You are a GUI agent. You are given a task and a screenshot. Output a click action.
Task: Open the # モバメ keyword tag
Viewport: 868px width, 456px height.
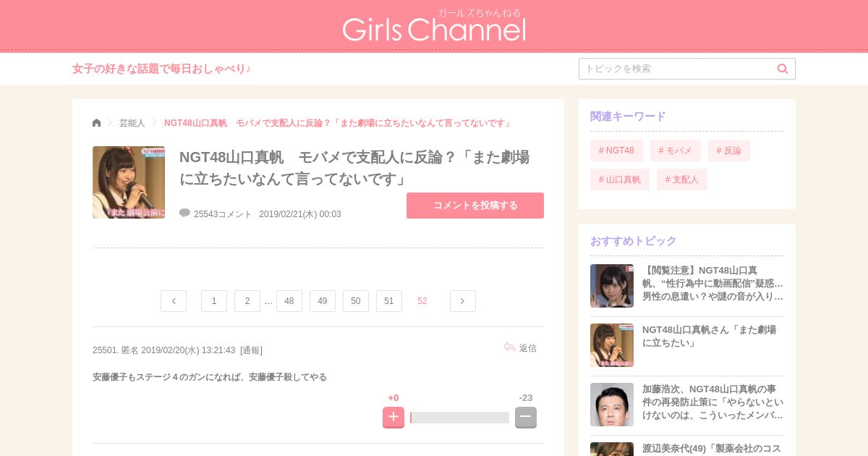tap(676, 151)
